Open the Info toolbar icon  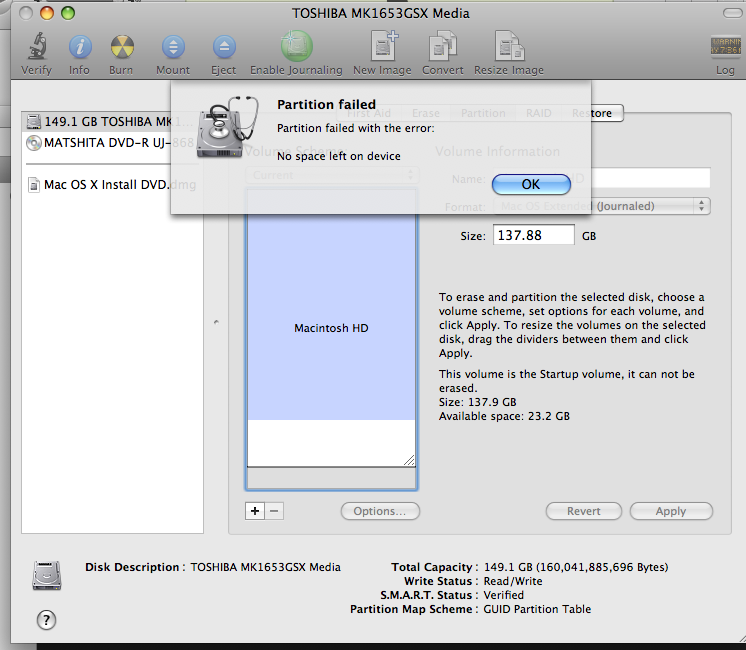pos(79,47)
